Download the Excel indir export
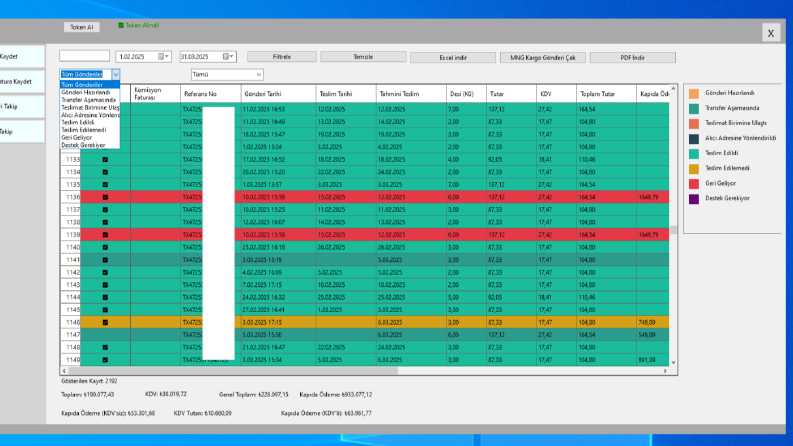Screen dimensions: 793x446 point(453,58)
